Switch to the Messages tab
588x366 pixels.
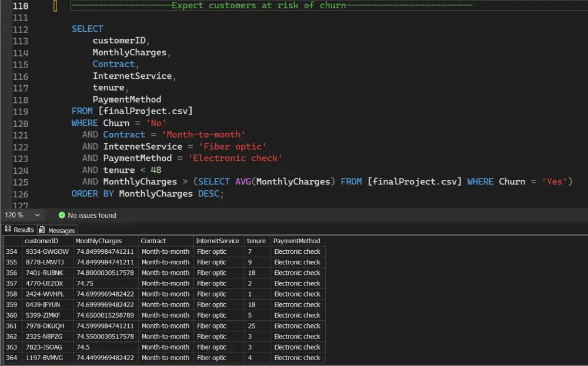click(x=57, y=230)
